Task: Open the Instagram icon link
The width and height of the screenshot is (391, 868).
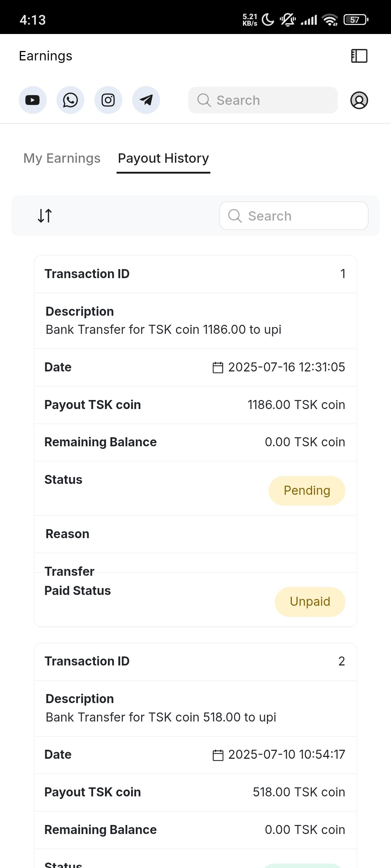Action: (x=108, y=100)
